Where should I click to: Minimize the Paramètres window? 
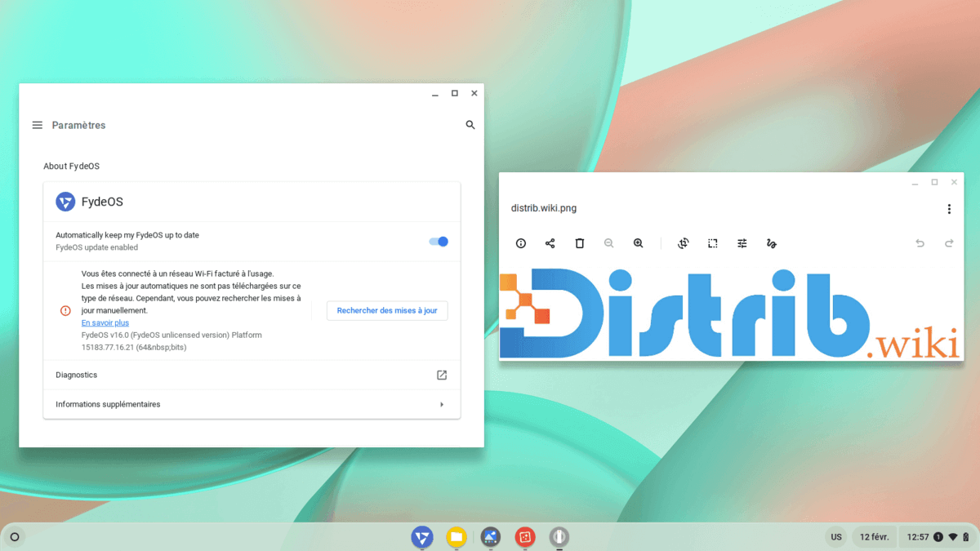pos(435,94)
